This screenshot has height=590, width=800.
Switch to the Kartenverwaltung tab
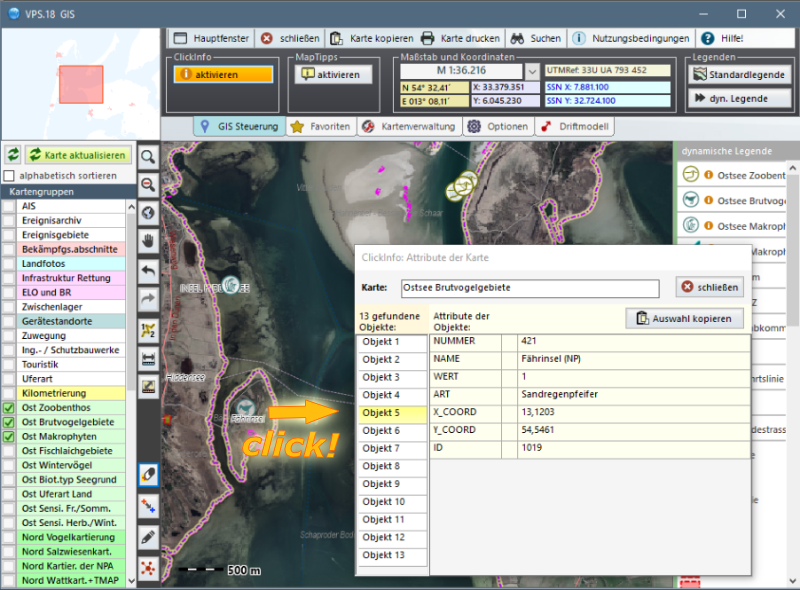408,127
